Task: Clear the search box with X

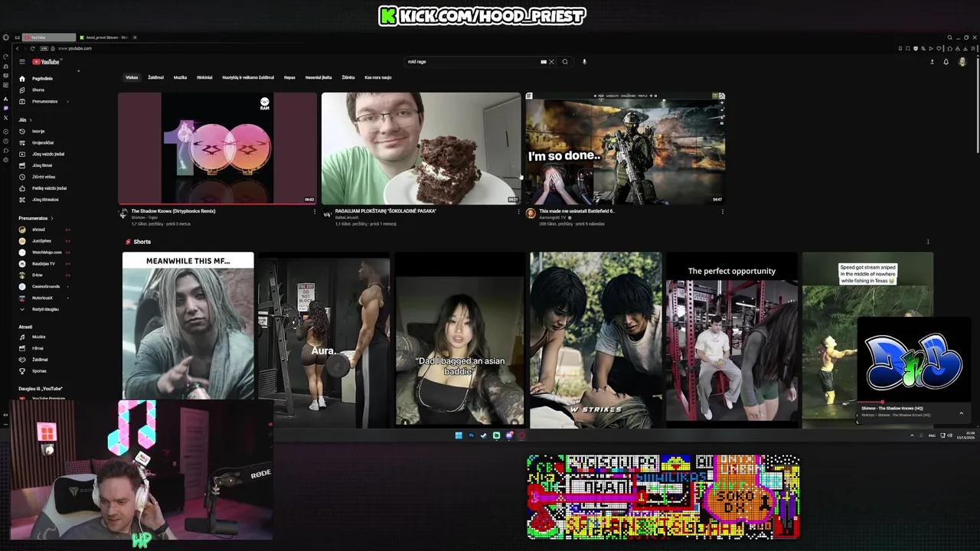Action: (551, 62)
